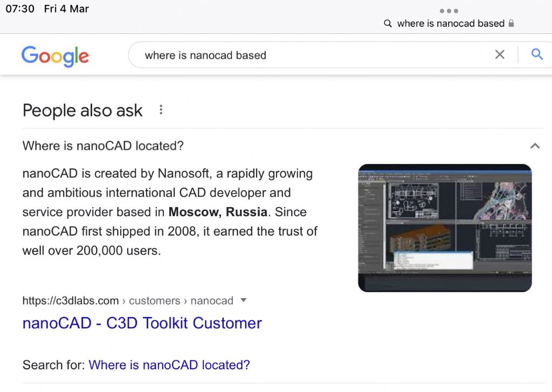The width and height of the screenshot is (552, 392).
Task: Click the 07:30 clock in status bar
Action: click(x=20, y=9)
